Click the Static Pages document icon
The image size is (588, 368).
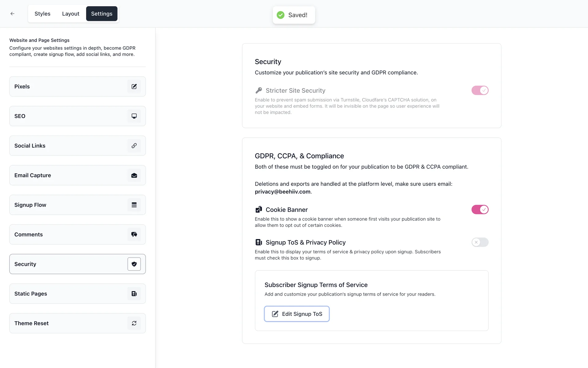(x=134, y=294)
